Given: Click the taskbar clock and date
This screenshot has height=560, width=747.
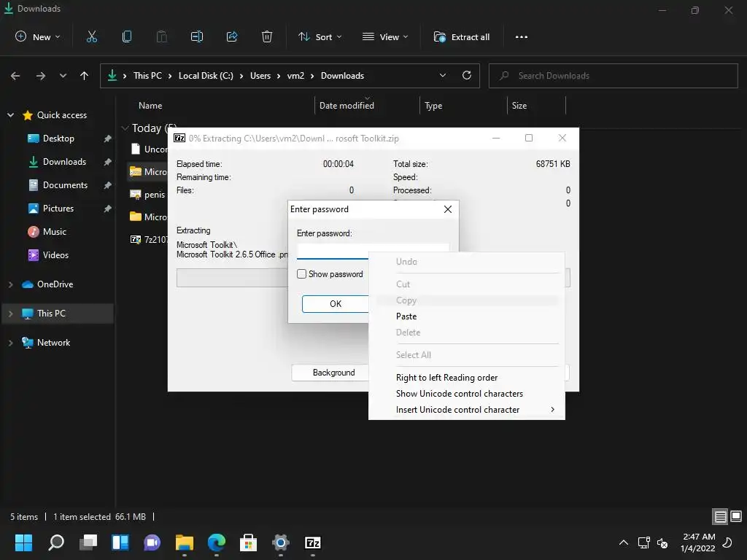Looking at the screenshot, I should pos(698,542).
